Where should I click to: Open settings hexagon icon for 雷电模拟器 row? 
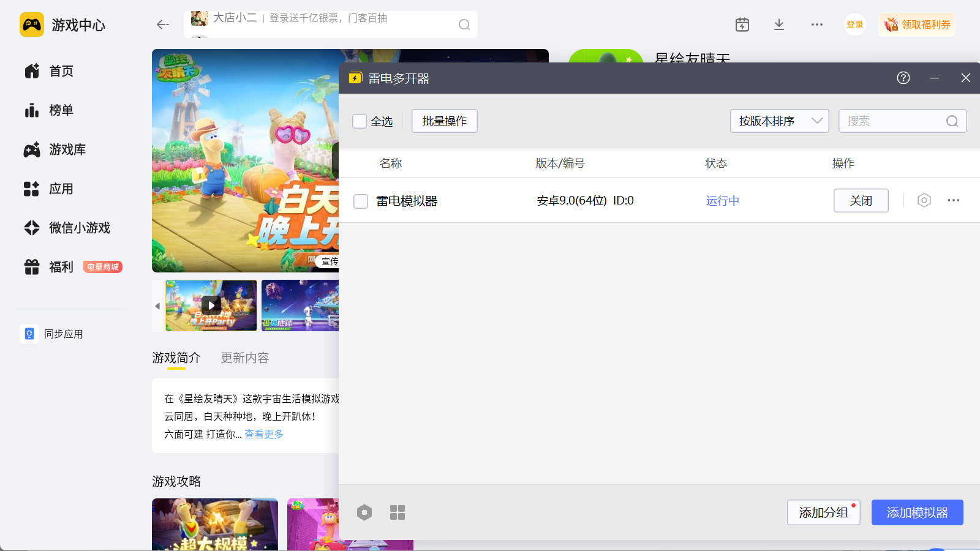coord(924,200)
